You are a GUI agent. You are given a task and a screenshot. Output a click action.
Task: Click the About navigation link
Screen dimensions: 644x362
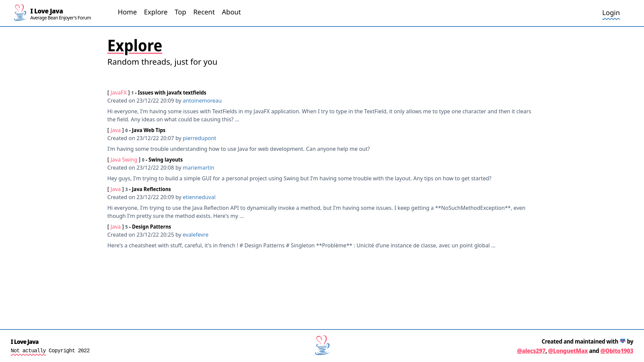pos(231,12)
